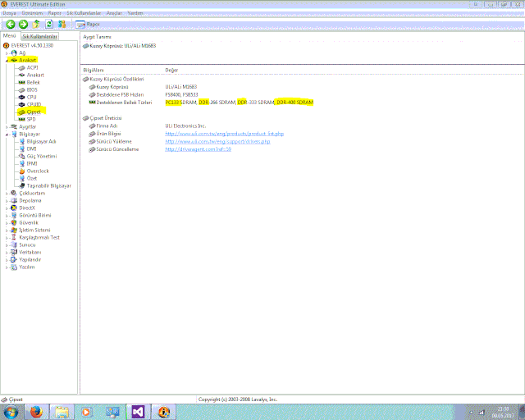The image size is (525, 420).
Task: Select the Desteklenen FSB Hızları row
Action: click(144, 95)
